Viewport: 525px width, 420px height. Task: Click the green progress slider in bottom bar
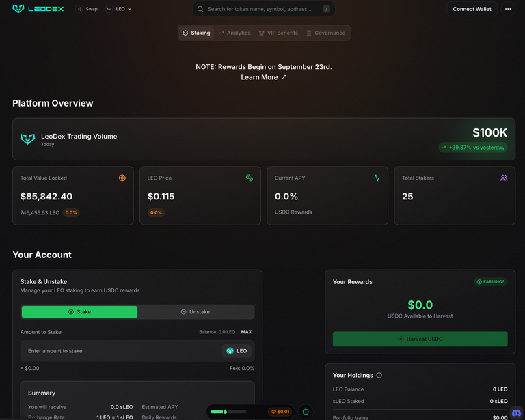pyautogui.click(x=229, y=412)
